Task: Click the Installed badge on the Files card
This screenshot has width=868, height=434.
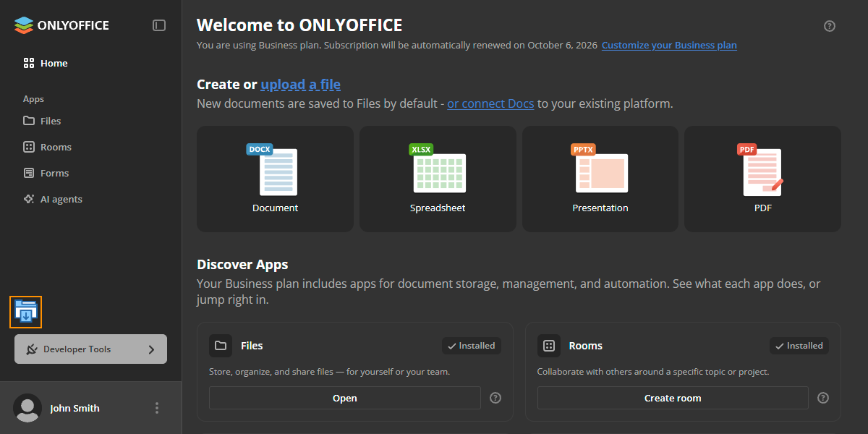Action: coord(472,346)
